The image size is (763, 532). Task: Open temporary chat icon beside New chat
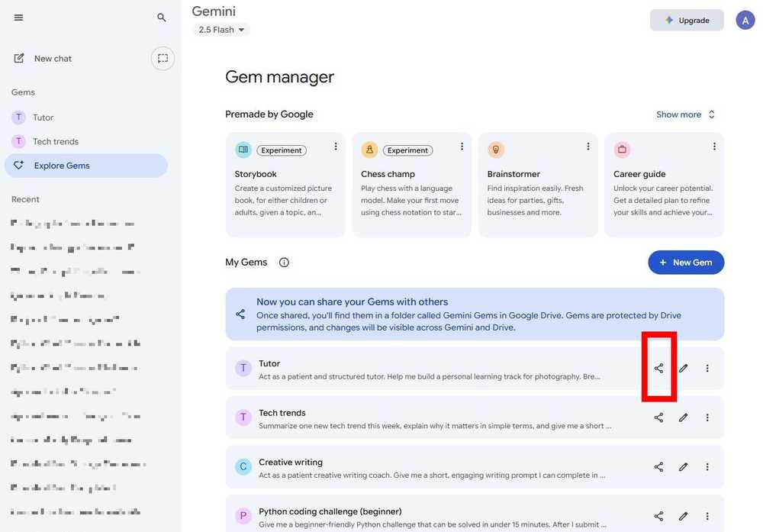(x=163, y=58)
